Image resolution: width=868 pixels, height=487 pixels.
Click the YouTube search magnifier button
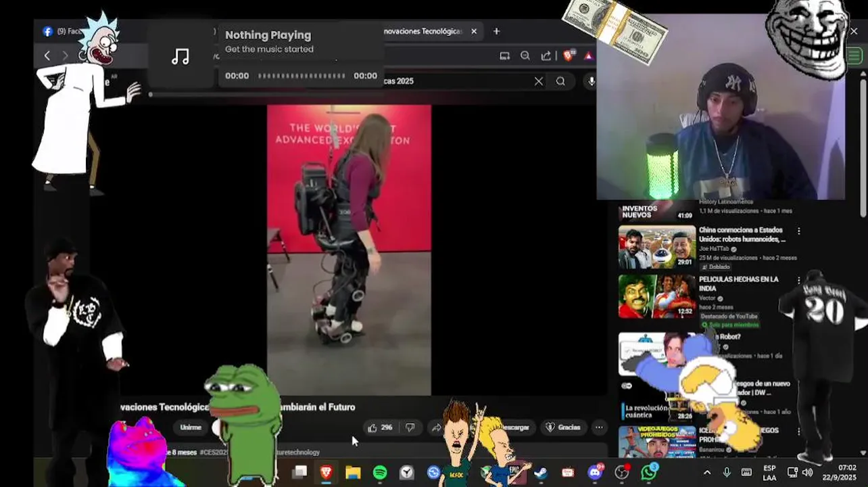pos(560,81)
